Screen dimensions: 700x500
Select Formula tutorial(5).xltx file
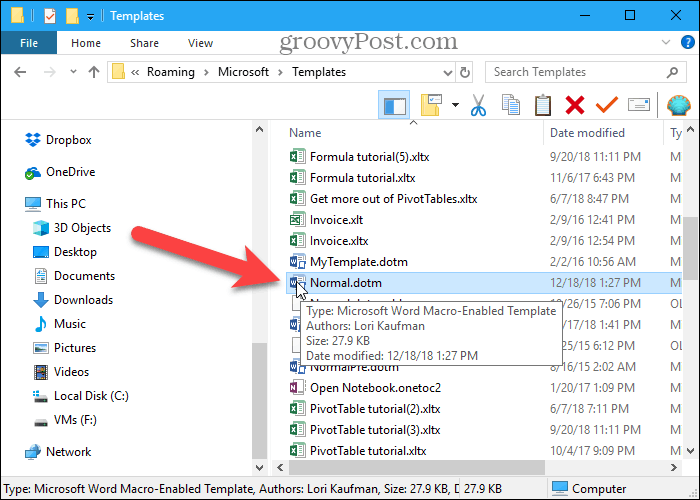coord(484,157)
